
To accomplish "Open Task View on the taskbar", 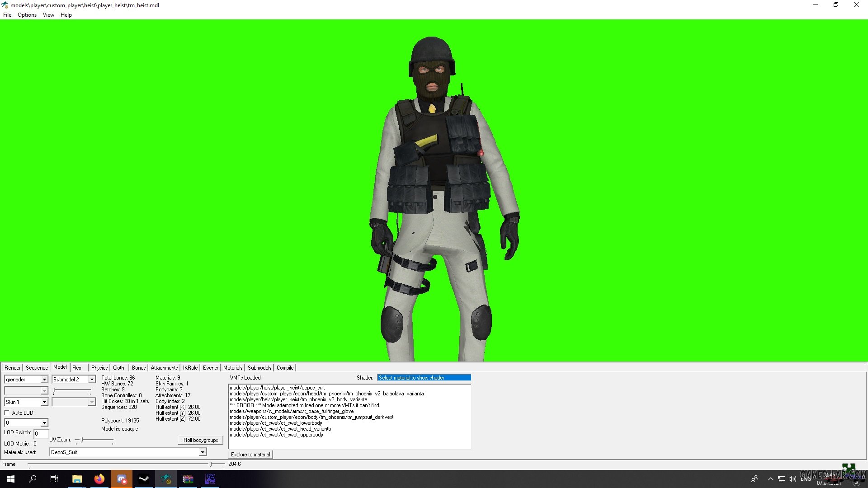I will (54, 479).
